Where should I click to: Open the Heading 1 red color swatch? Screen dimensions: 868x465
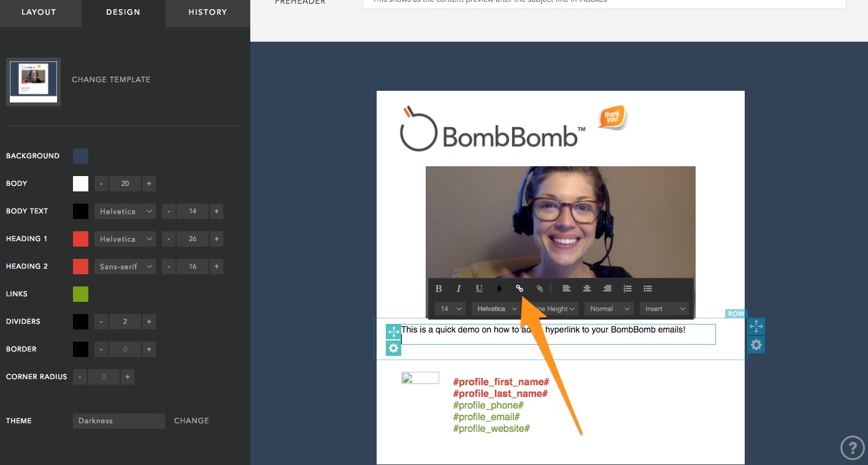80,239
